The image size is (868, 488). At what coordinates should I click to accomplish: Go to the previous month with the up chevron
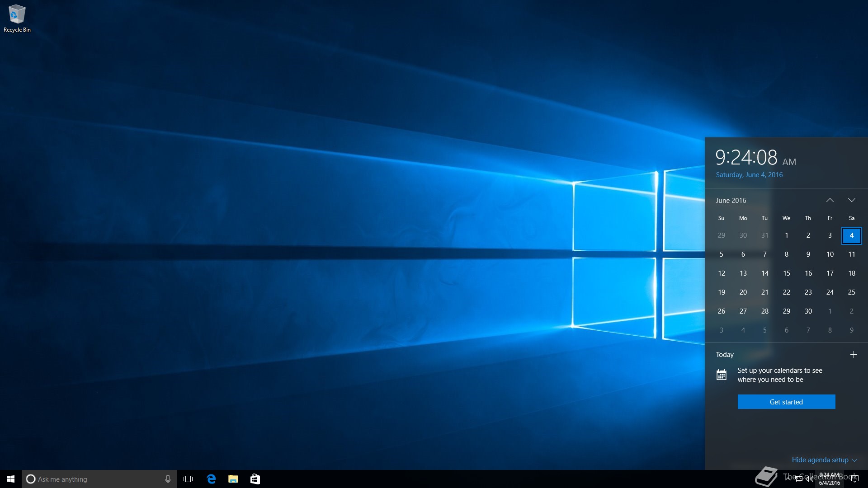[x=830, y=200]
